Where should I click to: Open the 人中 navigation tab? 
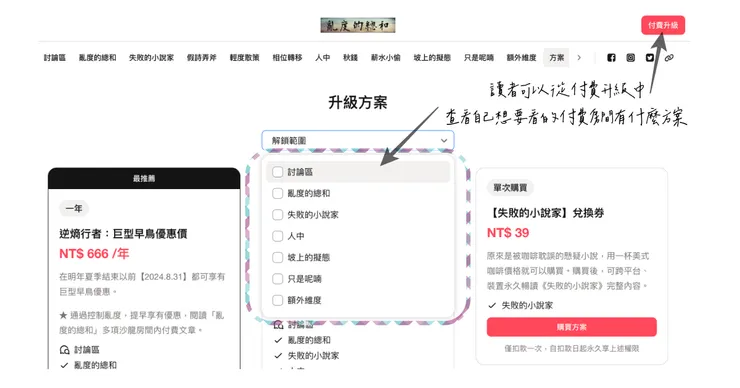click(323, 58)
